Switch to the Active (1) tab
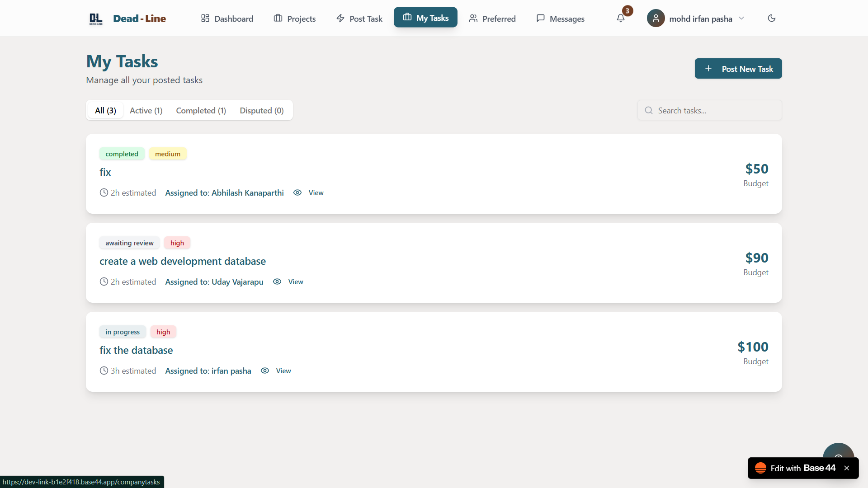 [x=146, y=111]
